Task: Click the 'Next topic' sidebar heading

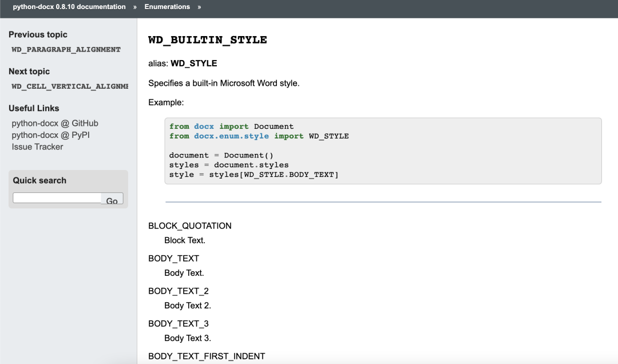Action: pyautogui.click(x=29, y=72)
